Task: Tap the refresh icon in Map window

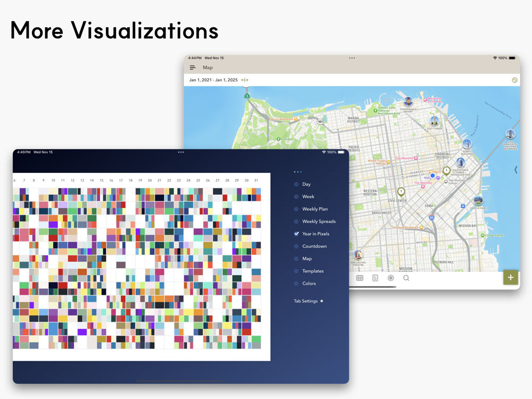Action: coord(514,80)
